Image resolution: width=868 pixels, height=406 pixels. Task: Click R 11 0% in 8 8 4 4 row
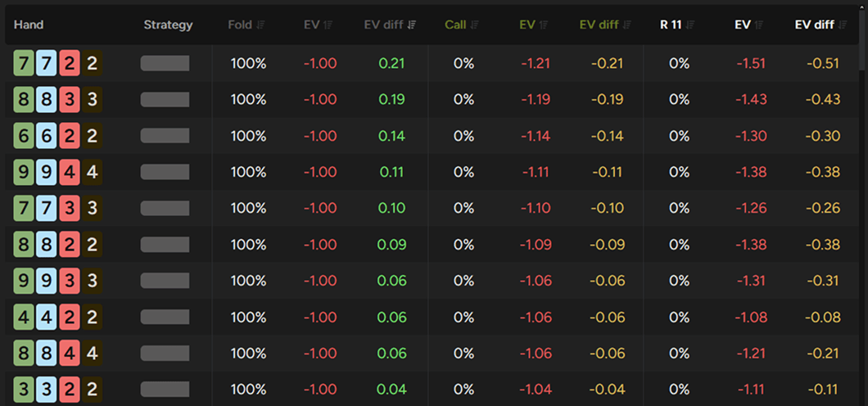point(679,354)
